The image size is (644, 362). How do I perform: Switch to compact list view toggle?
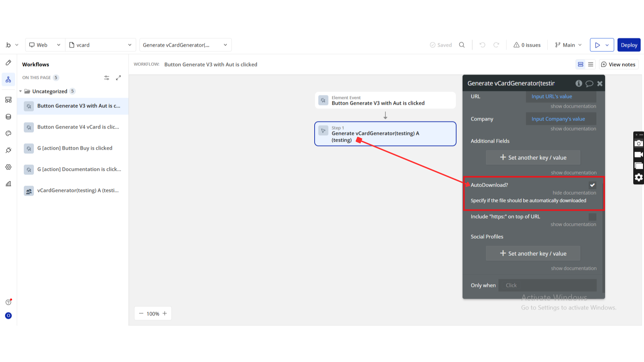click(x=591, y=64)
